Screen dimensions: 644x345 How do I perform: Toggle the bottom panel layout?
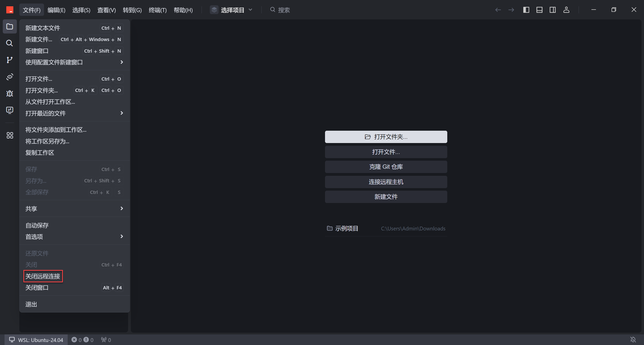539,10
